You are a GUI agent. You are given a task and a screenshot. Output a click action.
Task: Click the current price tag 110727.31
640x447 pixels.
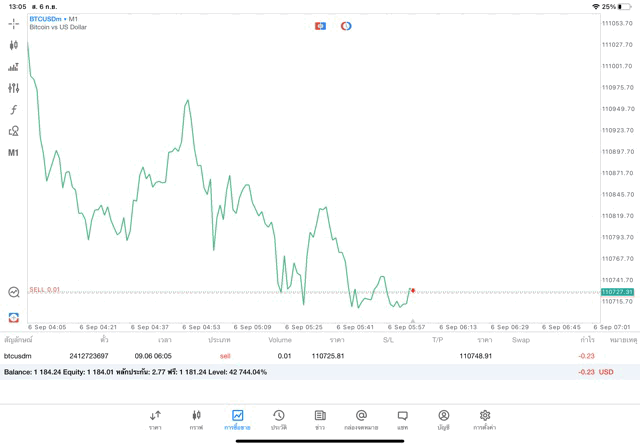617,291
